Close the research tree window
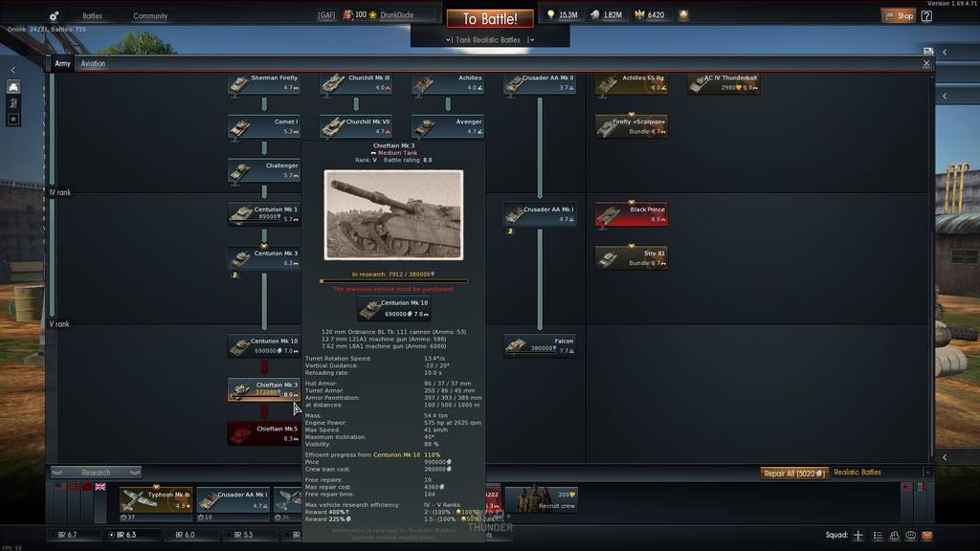Screen dimensions: 980x551 pos(926,63)
